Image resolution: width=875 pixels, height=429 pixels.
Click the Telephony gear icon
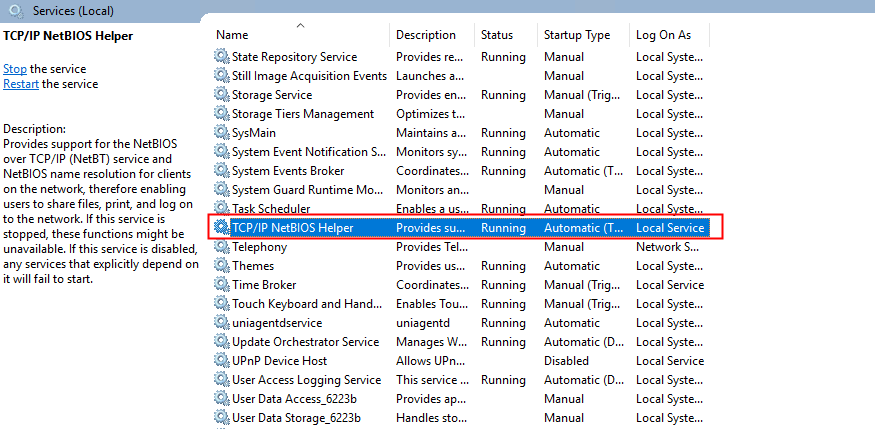point(222,247)
